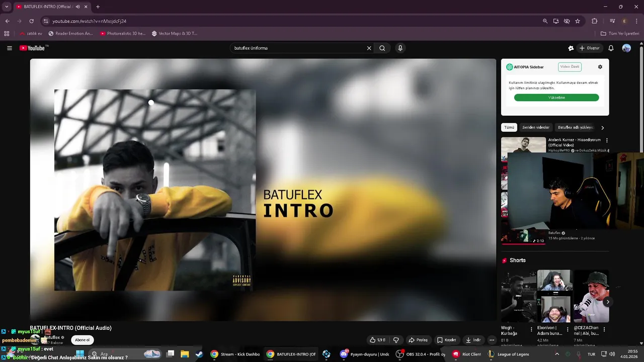Bookmark this page with the star icon

pos(578,21)
